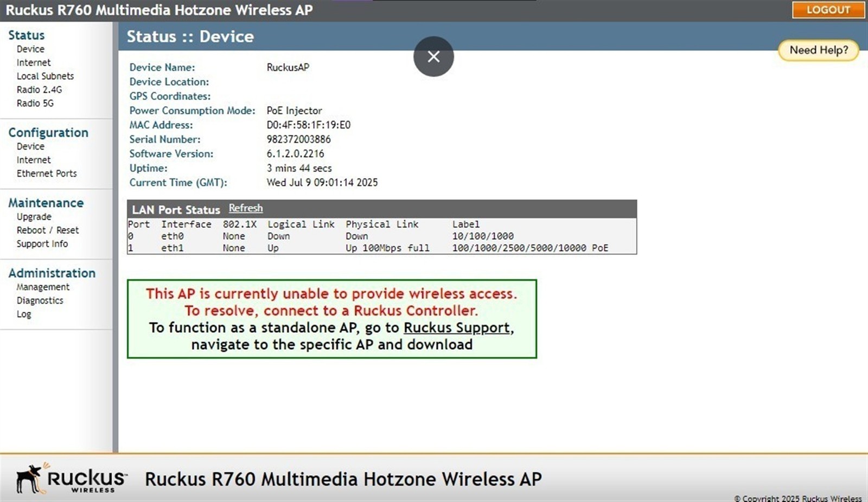Open Internet configuration settings

pyautogui.click(x=34, y=159)
